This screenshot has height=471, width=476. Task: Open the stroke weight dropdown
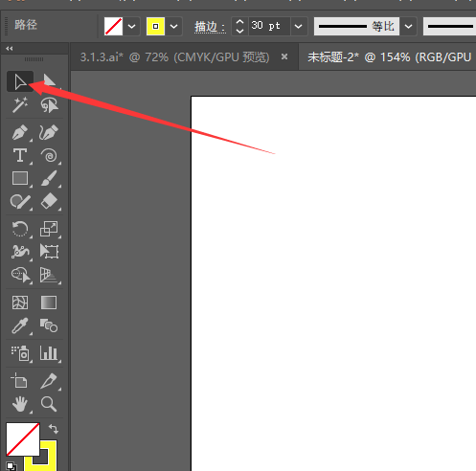[298, 26]
